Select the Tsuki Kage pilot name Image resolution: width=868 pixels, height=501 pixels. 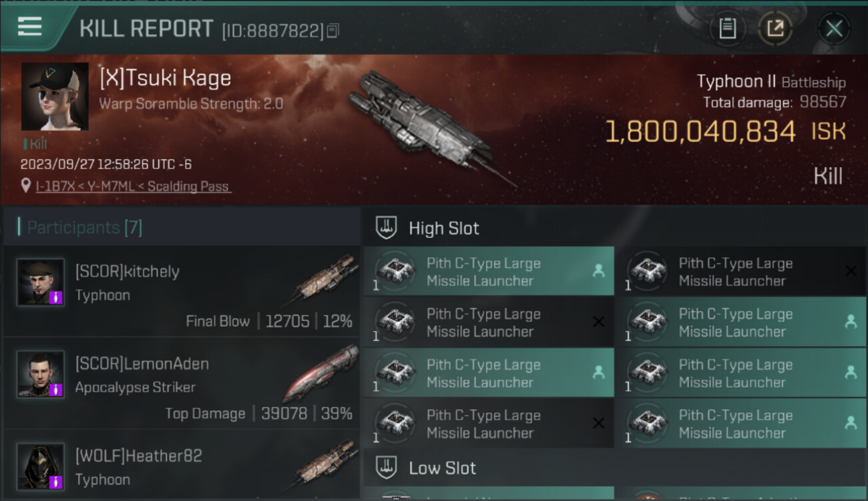tap(165, 78)
